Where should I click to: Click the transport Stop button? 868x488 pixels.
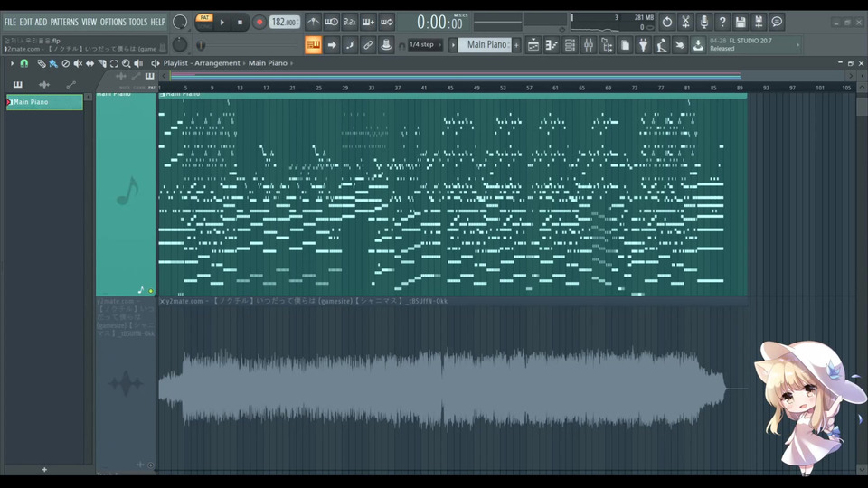tap(240, 22)
